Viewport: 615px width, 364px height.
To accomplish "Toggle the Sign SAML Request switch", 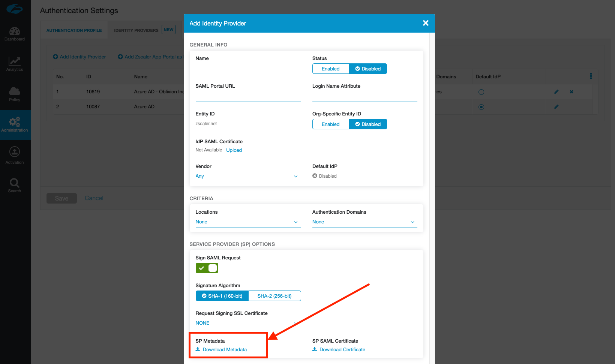I will (x=207, y=268).
